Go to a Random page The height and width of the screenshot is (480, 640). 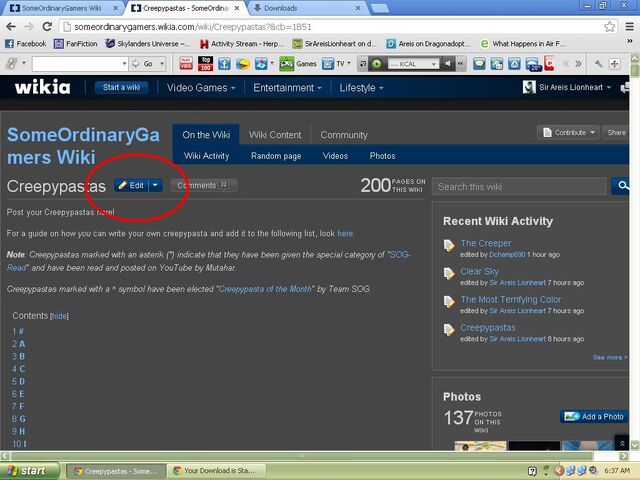click(276, 156)
